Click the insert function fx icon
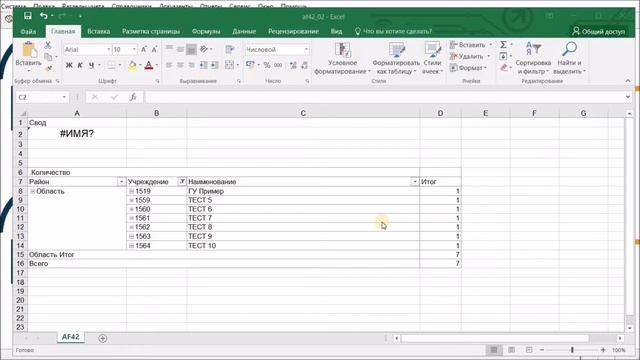Screen dimensions: 640x360 click(133, 97)
